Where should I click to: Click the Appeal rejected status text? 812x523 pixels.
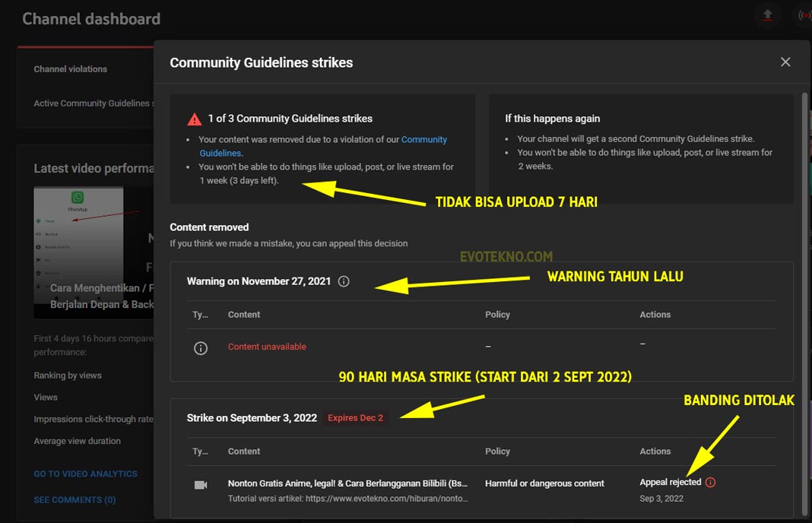click(x=670, y=483)
